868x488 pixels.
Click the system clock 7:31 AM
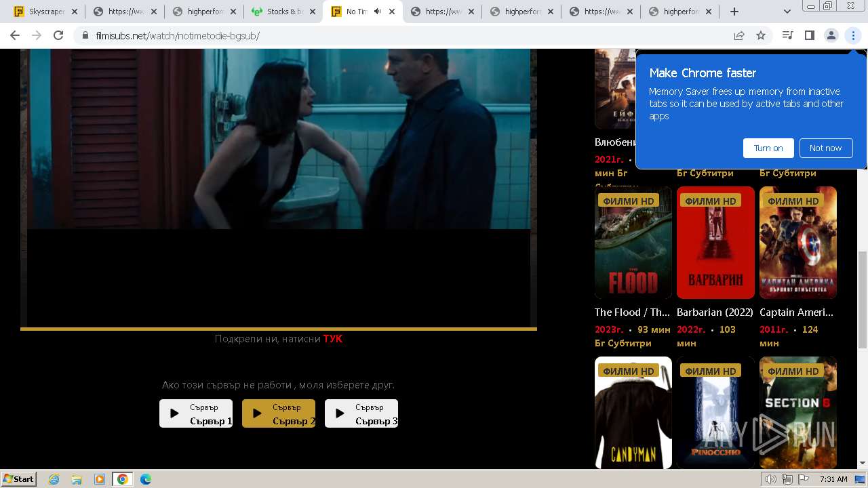[833, 479]
